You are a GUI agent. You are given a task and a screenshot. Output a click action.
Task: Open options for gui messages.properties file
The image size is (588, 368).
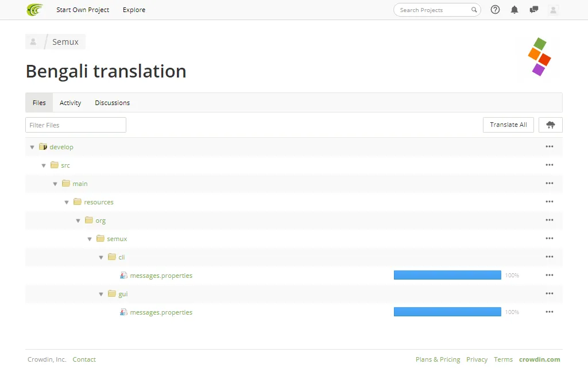tap(550, 312)
